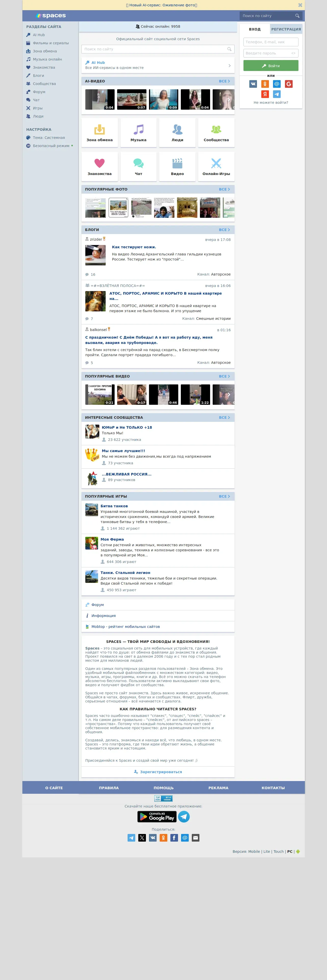Open the Зона обмена tile
Screen dimensions: 327x980
[x=100, y=132]
